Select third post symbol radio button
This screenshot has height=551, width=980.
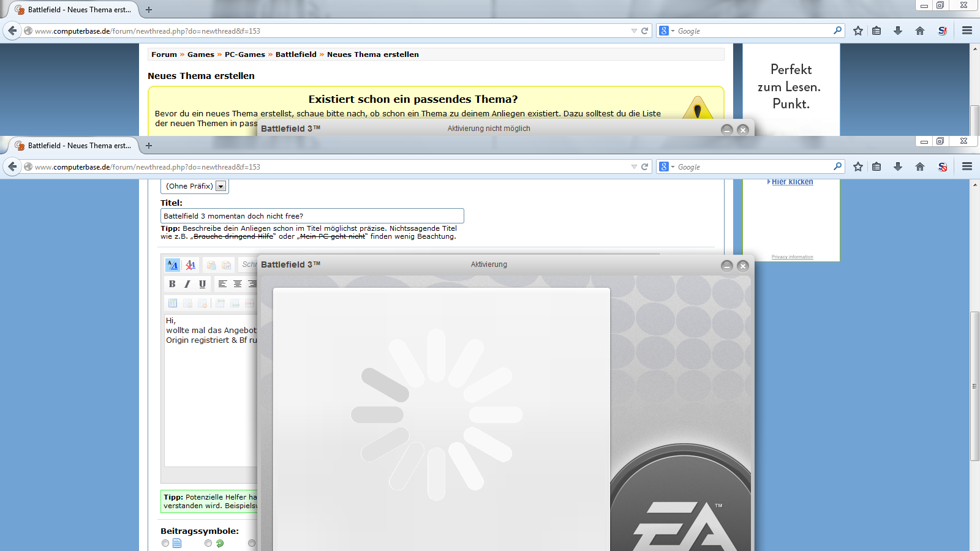[x=252, y=543]
